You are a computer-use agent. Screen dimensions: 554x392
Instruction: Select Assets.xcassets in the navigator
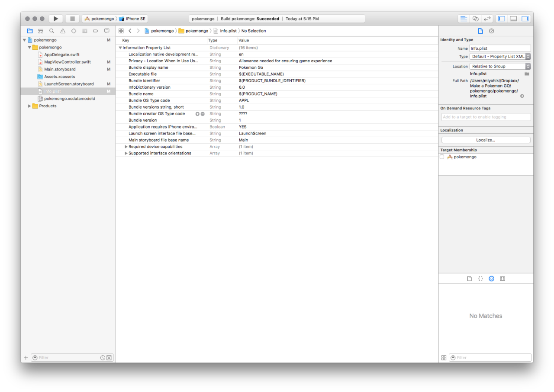pyautogui.click(x=59, y=77)
